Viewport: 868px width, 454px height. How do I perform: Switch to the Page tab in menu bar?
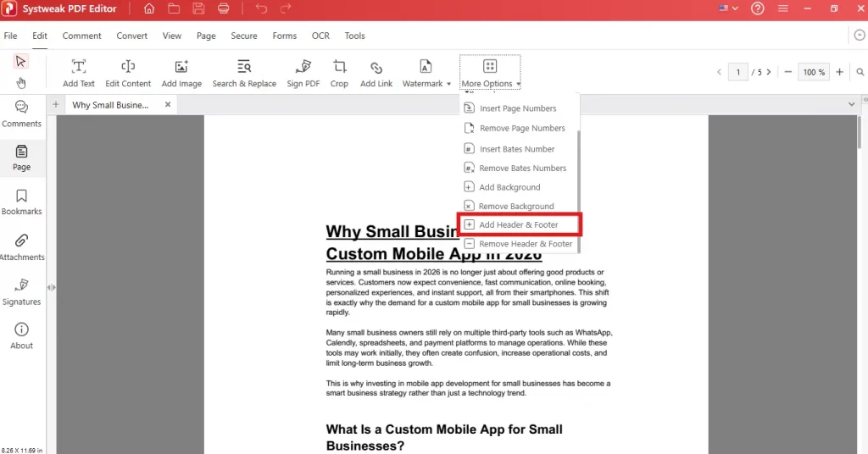click(x=206, y=36)
